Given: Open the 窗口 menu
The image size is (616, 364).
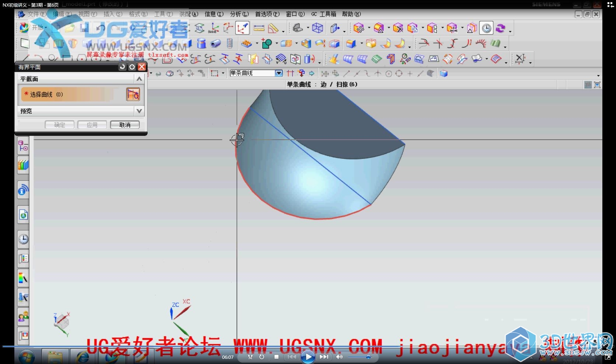Looking at the screenshot, I should point(295,14).
